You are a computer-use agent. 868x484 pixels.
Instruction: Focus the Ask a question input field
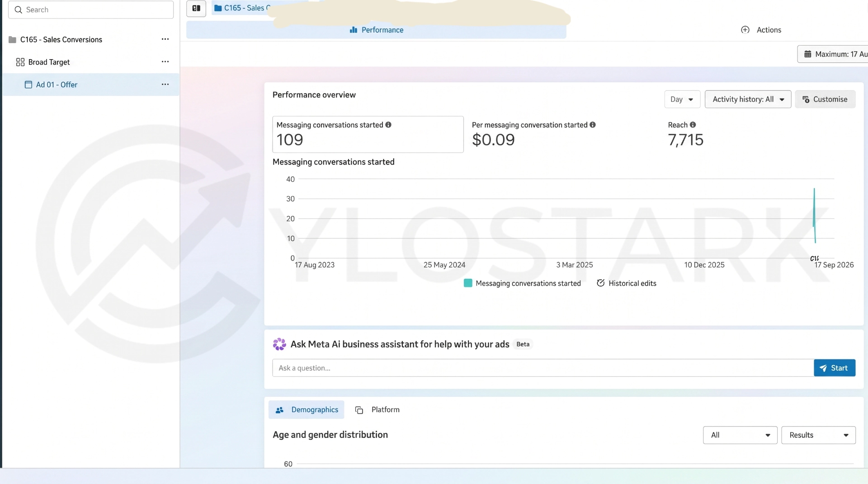click(543, 368)
